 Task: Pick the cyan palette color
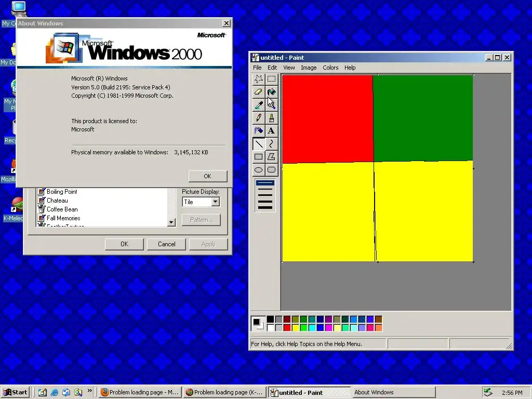tap(312, 327)
